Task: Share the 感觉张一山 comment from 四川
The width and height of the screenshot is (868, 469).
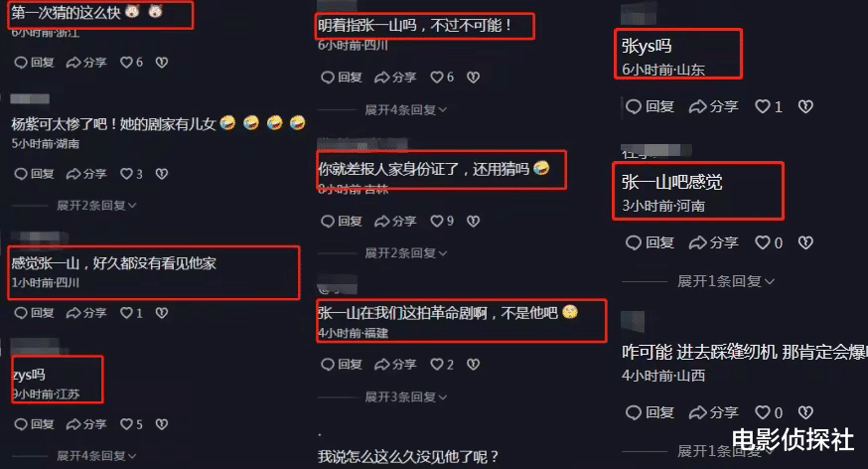Action: coord(86,313)
